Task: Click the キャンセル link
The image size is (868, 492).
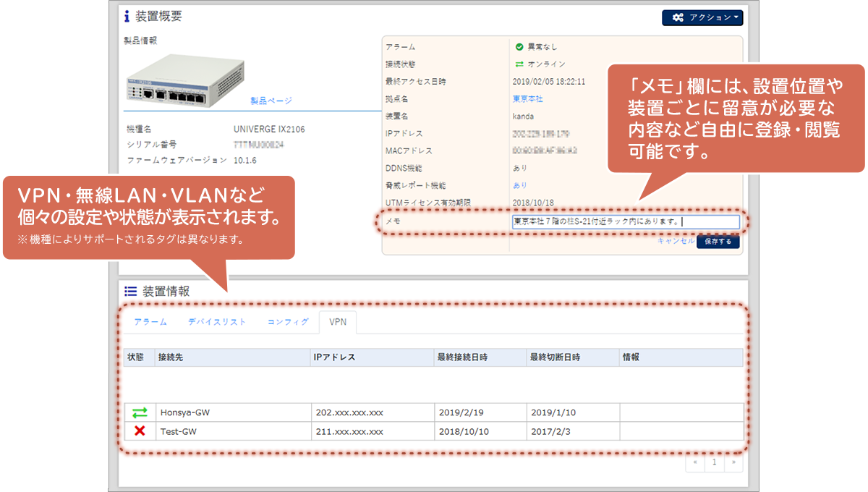Action: point(676,241)
